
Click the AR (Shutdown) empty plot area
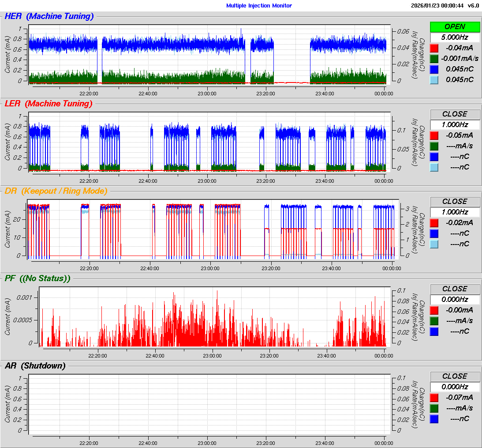click(x=209, y=404)
